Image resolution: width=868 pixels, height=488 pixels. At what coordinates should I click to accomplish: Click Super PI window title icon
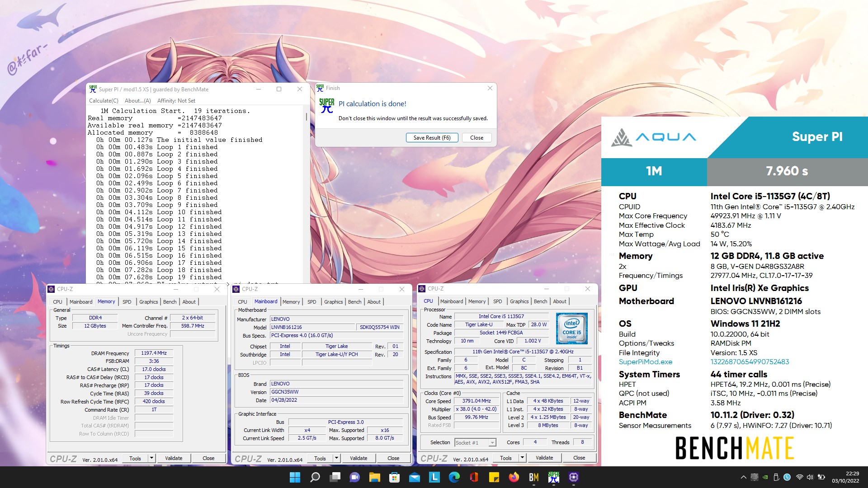[93, 89]
